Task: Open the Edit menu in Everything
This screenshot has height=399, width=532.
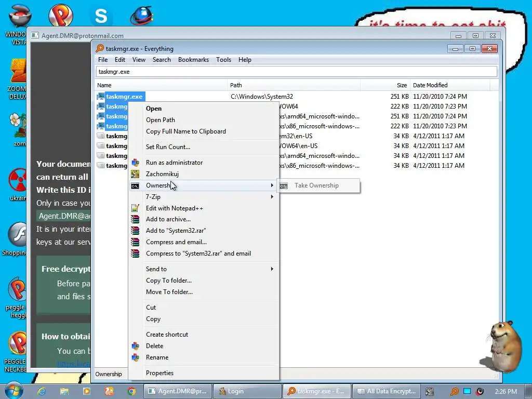Action: click(120, 60)
